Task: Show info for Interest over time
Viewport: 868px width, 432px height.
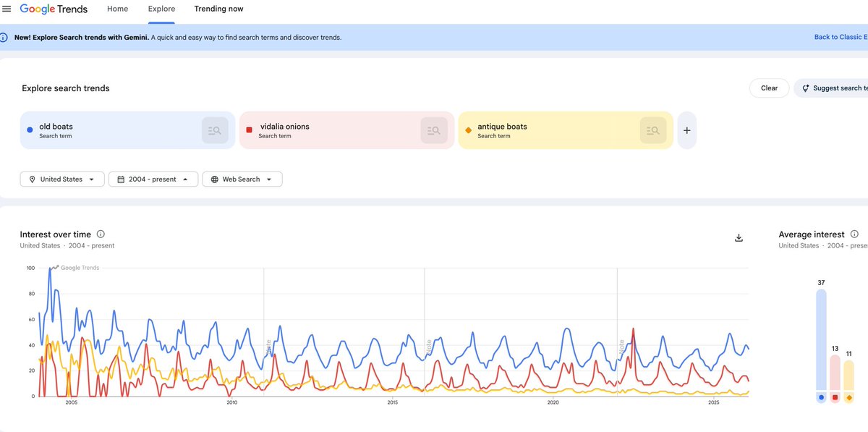Action: click(101, 234)
